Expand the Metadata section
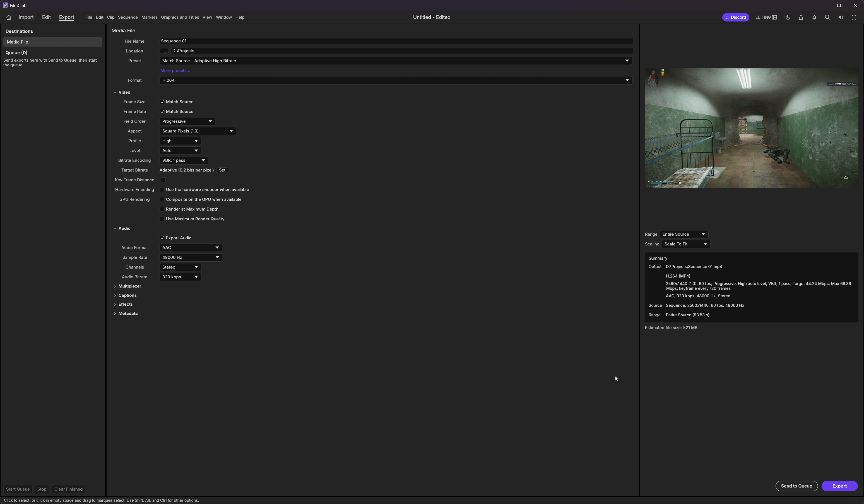 pos(115,314)
